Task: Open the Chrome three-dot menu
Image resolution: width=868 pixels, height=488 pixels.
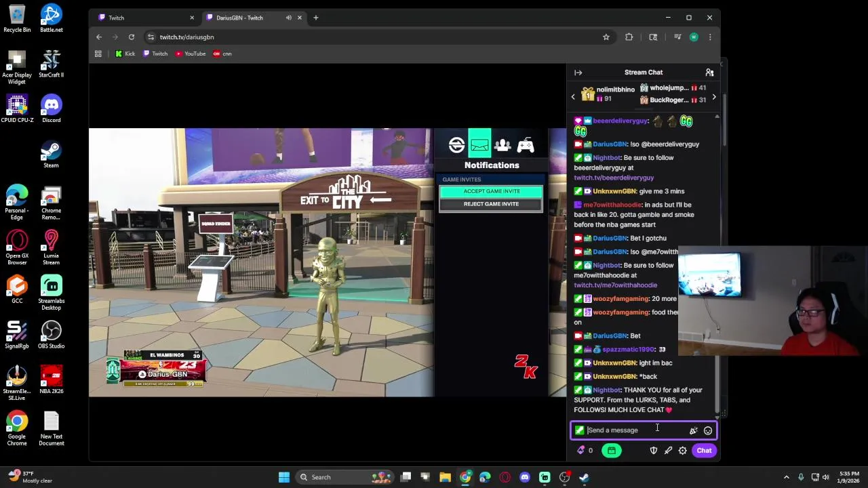Action: (710, 37)
